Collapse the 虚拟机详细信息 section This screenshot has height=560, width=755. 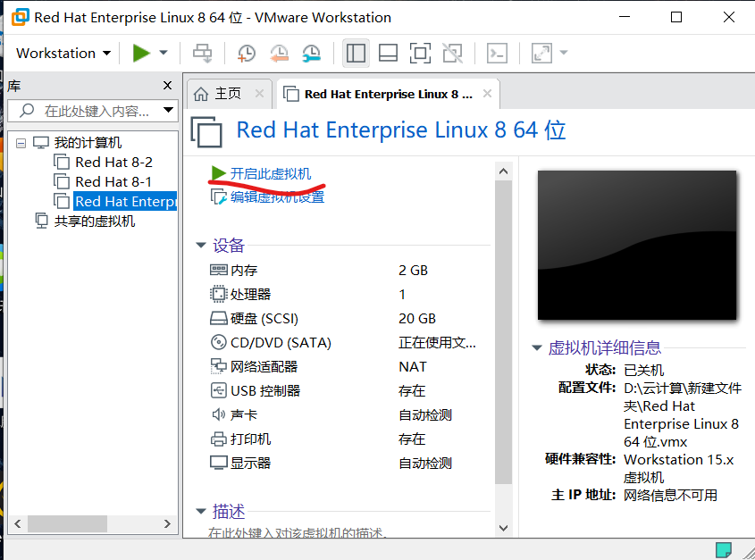point(537,347)
